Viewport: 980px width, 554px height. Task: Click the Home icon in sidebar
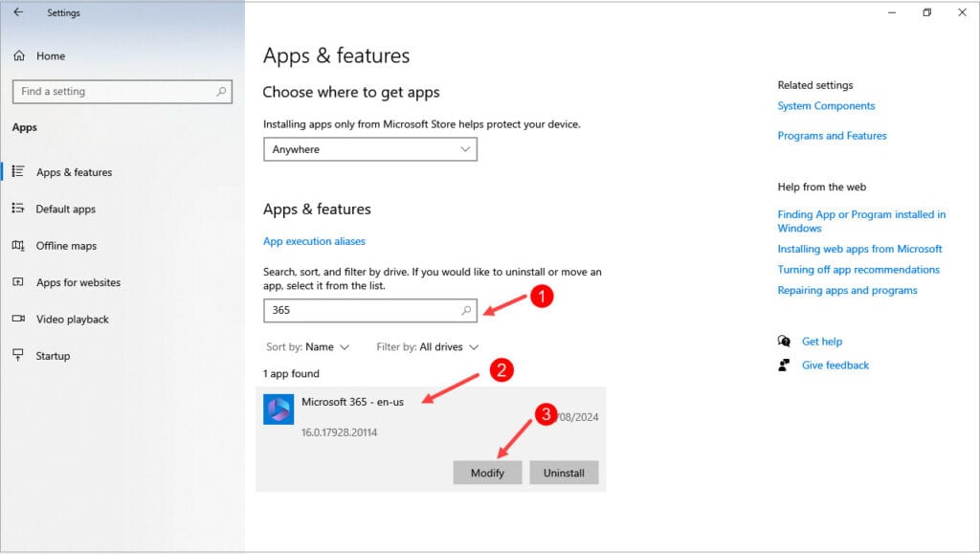tap(19, 56)
